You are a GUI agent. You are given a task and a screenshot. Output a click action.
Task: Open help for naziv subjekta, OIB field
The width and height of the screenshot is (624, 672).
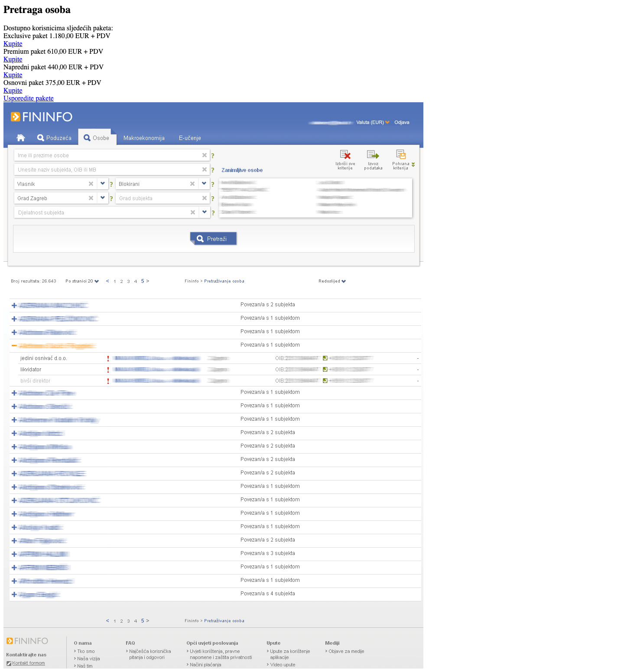[213, 170]
